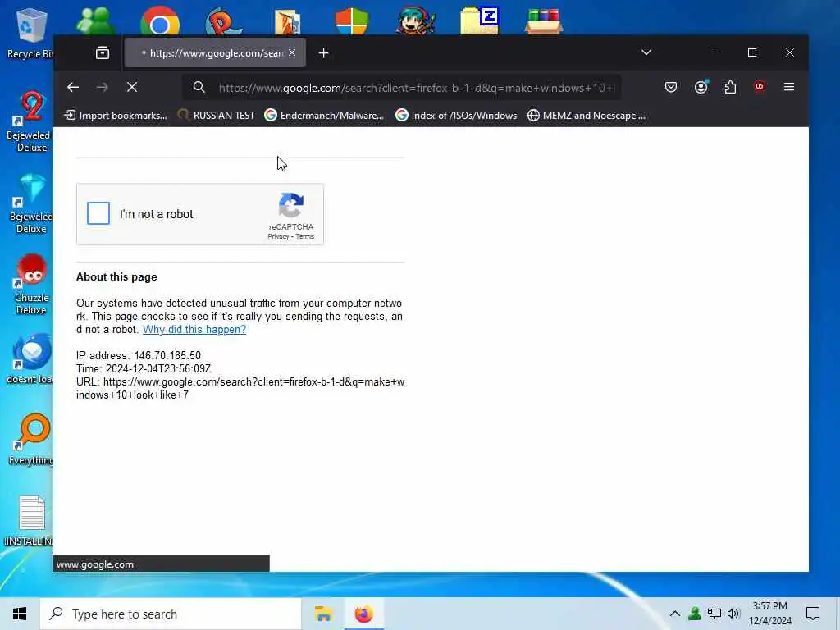This screenshot has height=630, width=840.
Task: Stop loading the page
Action: (132, 87)
